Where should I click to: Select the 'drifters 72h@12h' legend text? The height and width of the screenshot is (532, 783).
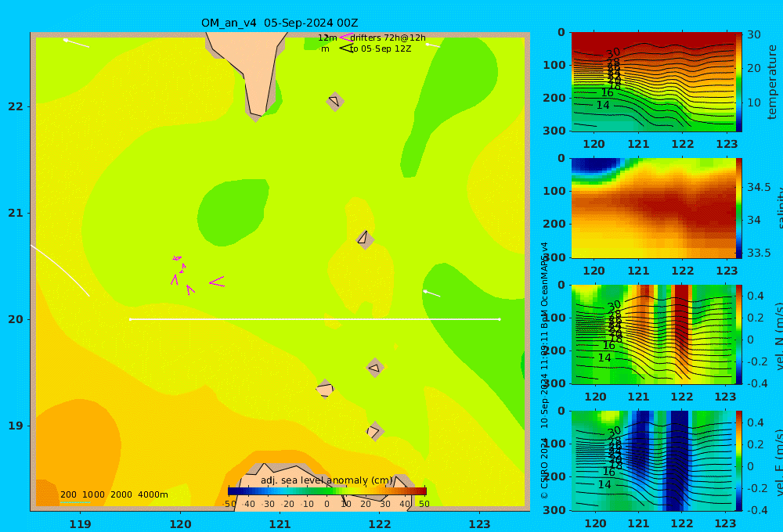coord(388,38)
